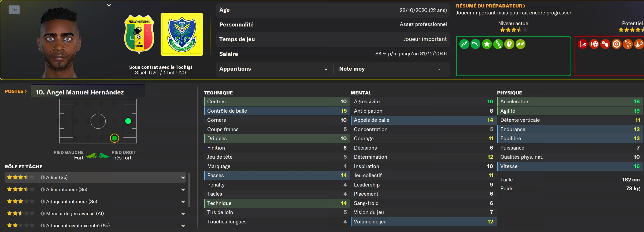Expand the Ailier (So) role dropdown
Viewport: 644px width, 232px height.
click(183, 177)
